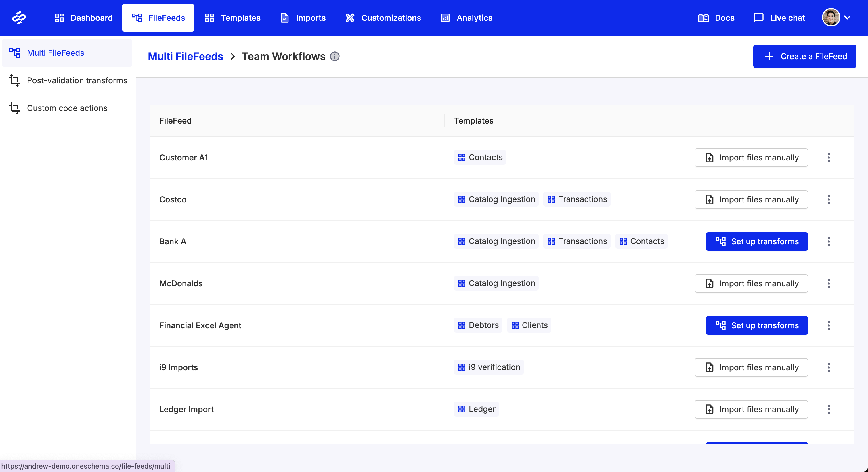Open the Customizations tab
The image size is (868, 472).
pos(383,18)
